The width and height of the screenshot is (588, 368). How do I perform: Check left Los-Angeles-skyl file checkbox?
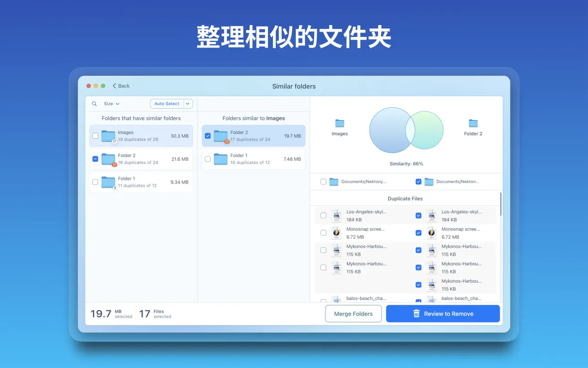pyautogui.click(x=323, y=216)
